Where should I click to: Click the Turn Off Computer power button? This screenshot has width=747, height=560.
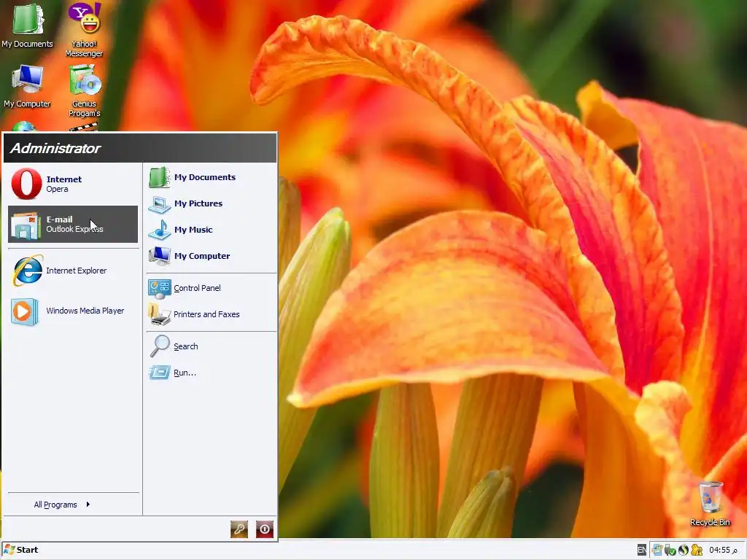pyautogui.click(x=265, y=529)
